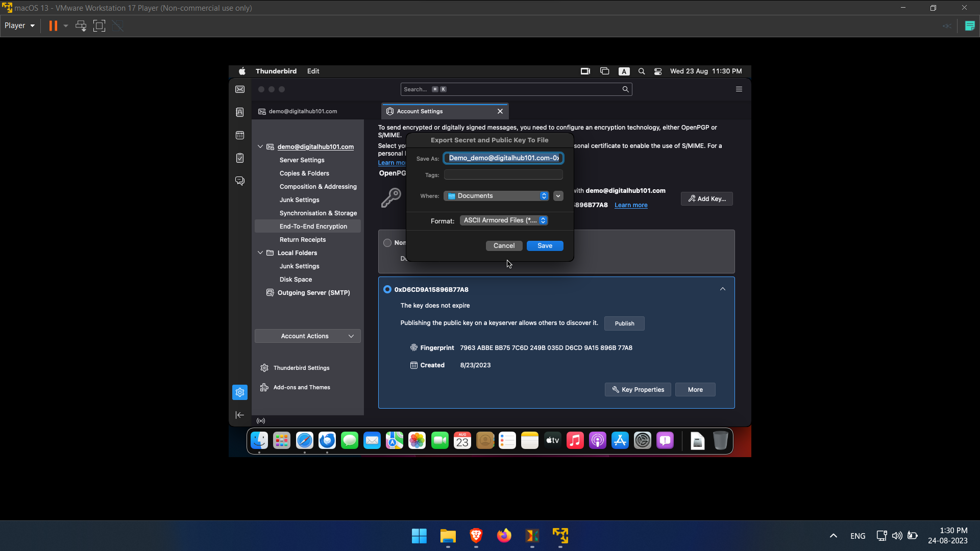Image resolution: width=980 pixels, height=551 pixels.
Task: Open the Where folder popup showing Documents
Action: click(496, 196)
